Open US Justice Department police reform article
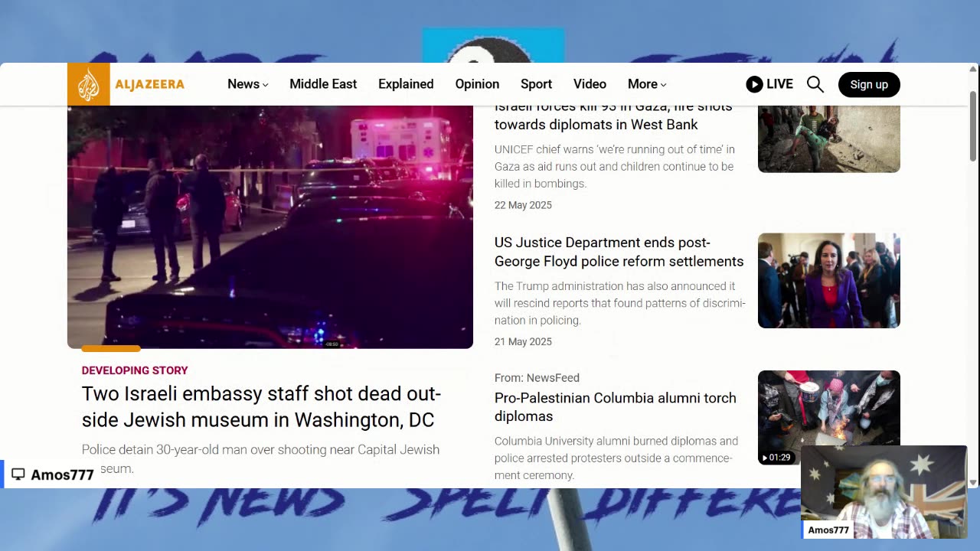The height and width of the screenshot is (551, 980). tap(619, 252)
